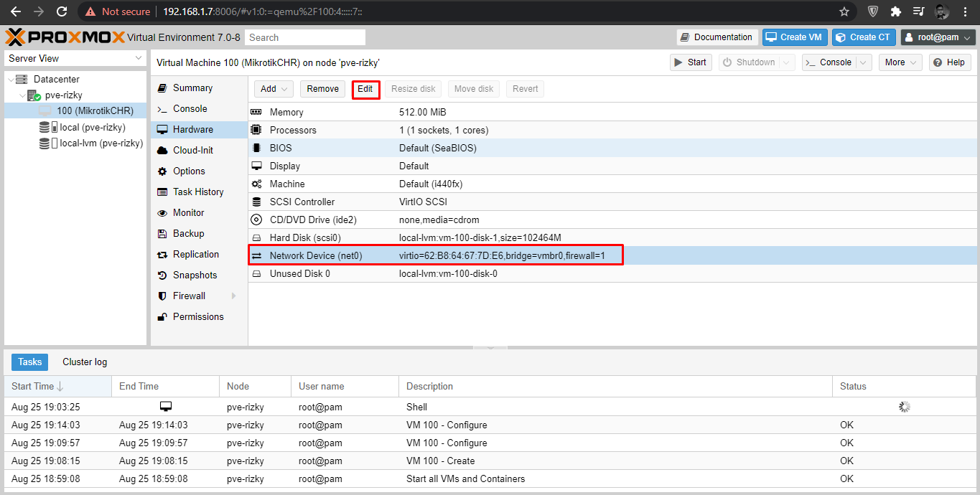Click the Hard Disk (scsi0) drive icon
Viewport: 980px width, 495px height.
256,237
